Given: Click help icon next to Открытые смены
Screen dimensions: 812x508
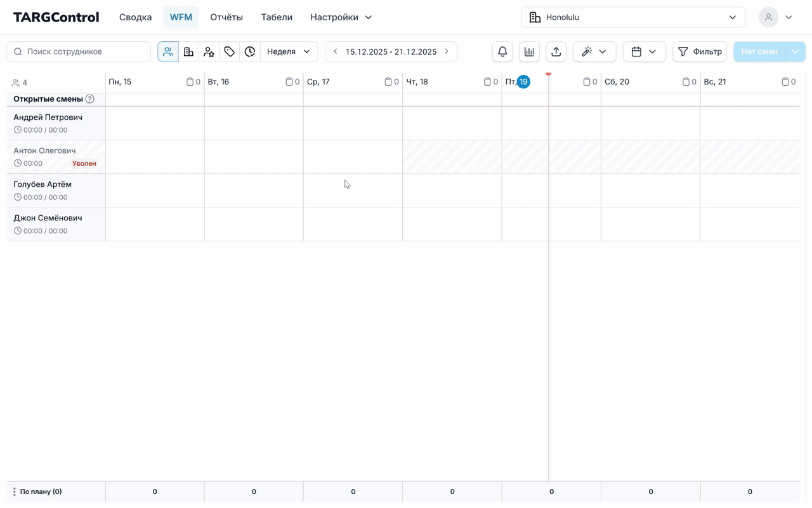Looking at the screenshot, I should coord(90,99).
